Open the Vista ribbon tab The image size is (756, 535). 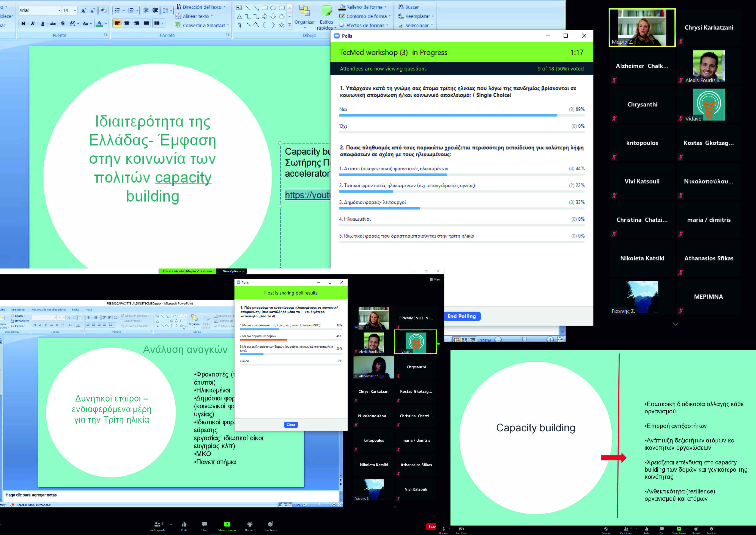89,310
